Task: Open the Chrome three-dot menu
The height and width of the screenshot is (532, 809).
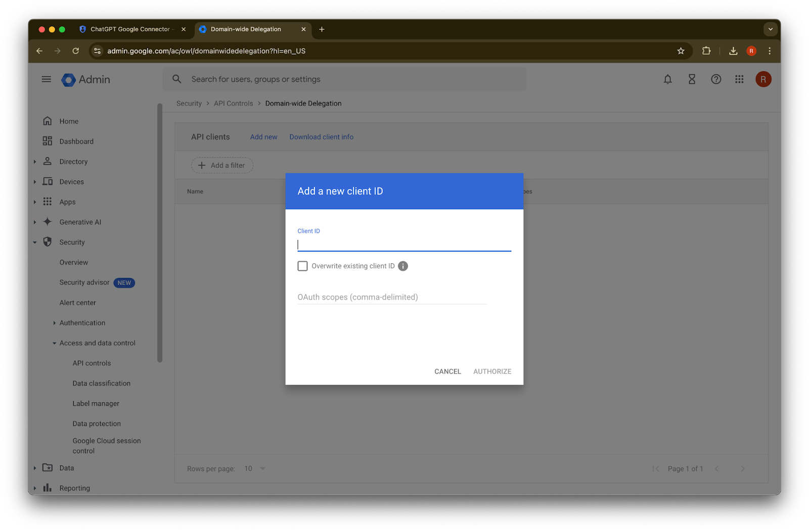Action: coord(770,51)
